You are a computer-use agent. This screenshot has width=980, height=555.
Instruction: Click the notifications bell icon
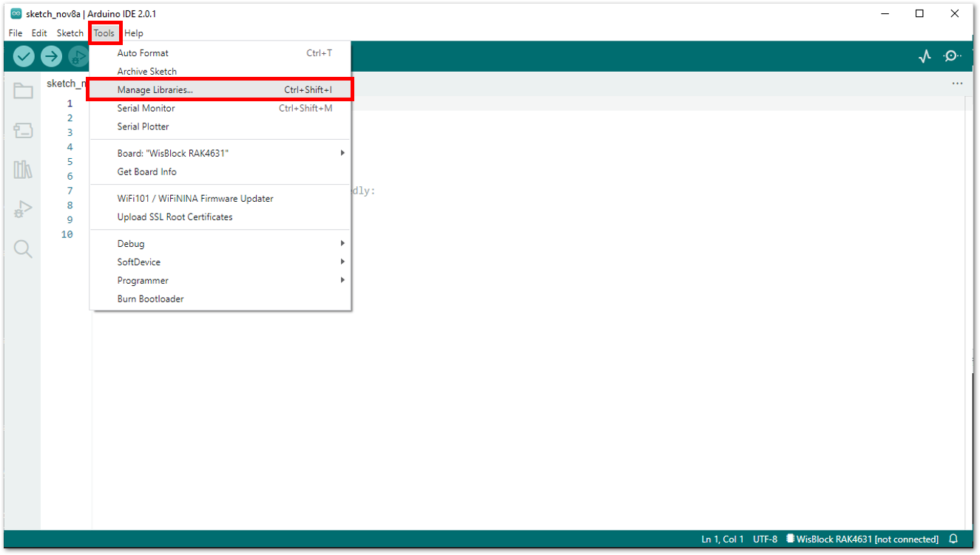pyautogui.click(x=954, y=539)
